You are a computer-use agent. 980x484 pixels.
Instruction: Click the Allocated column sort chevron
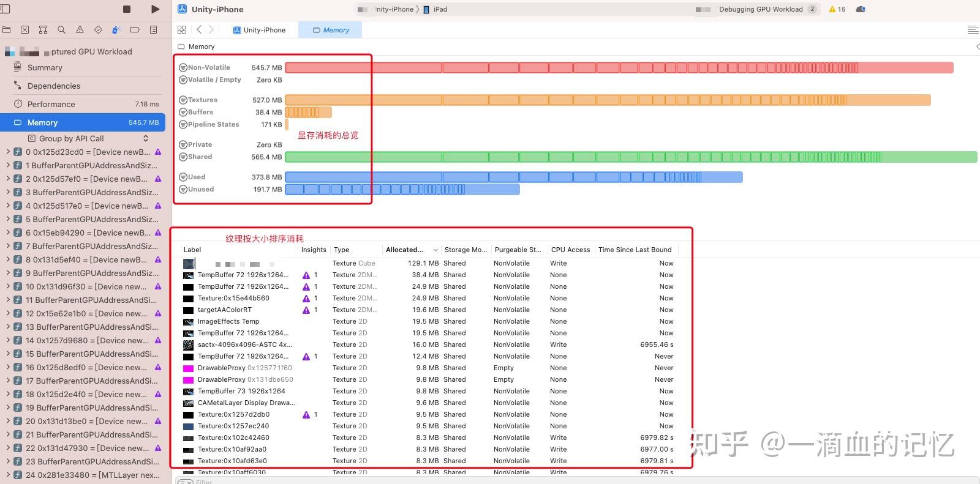(435, 250)
